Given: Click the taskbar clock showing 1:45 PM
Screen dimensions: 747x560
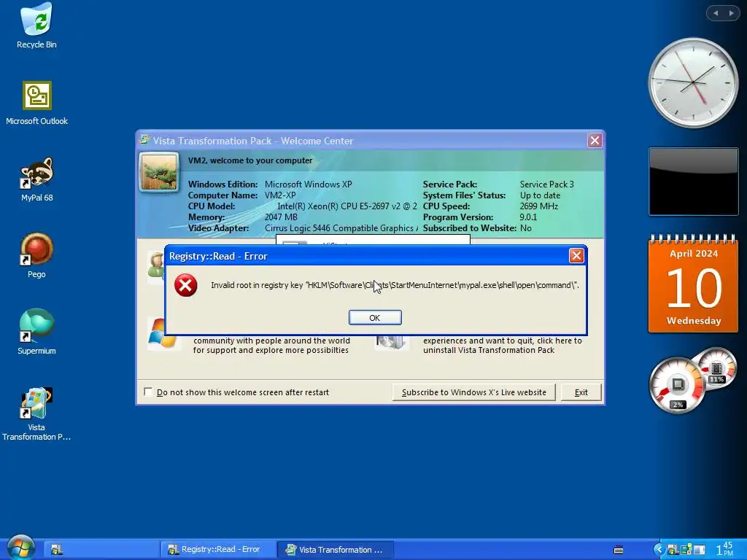Looking at the screenshot, I should pyautogui.click(x=724, y=549).
